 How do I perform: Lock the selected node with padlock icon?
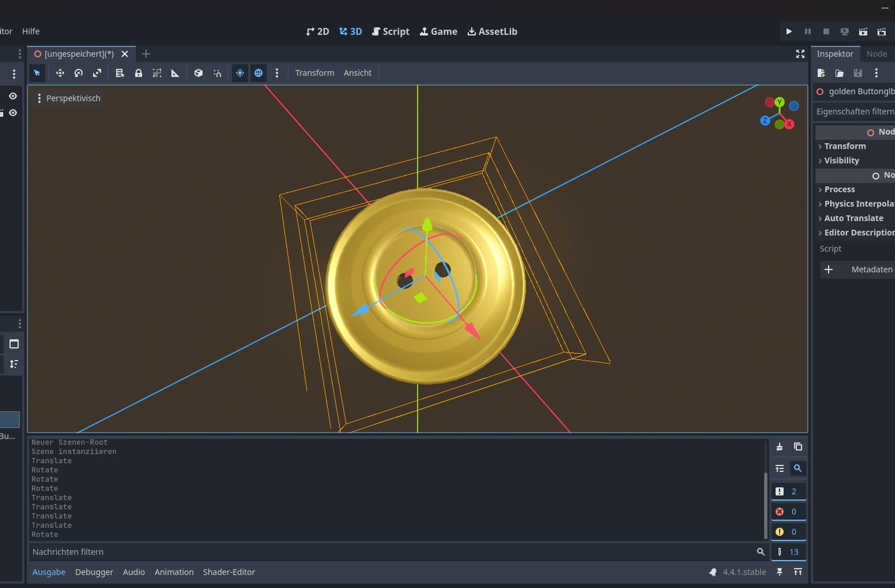pos(138,73)
